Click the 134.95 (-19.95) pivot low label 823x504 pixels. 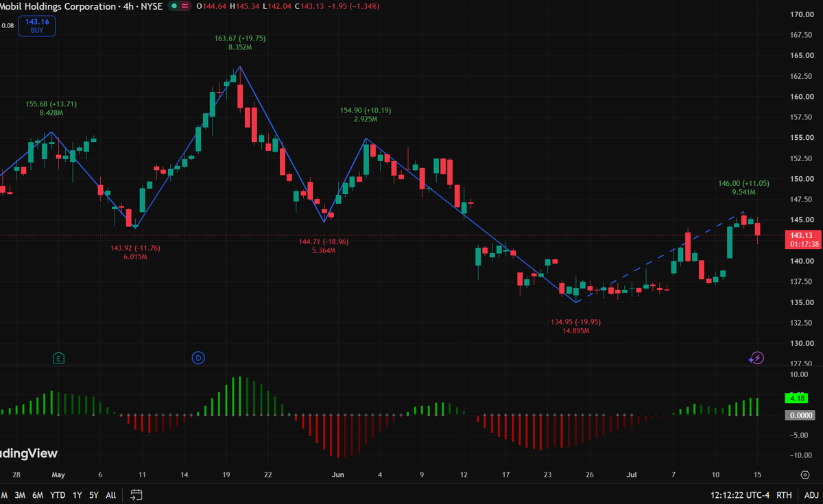tap(576, 322)
